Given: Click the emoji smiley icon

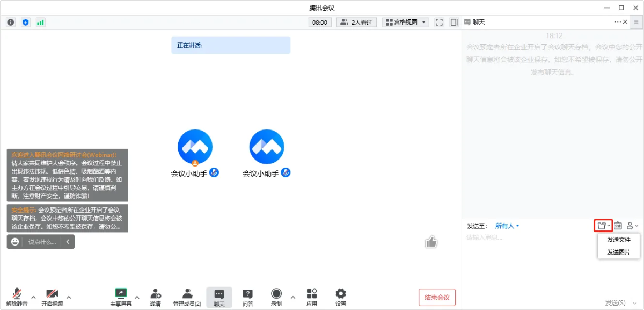Looking at the screenshot, I should click(15, 242).
